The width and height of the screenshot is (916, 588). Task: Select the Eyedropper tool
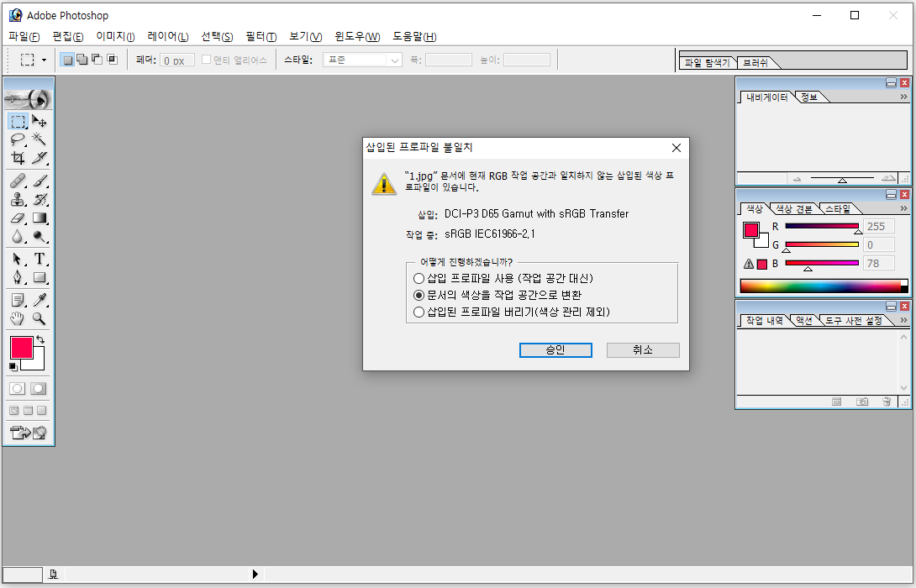point(39,300)
